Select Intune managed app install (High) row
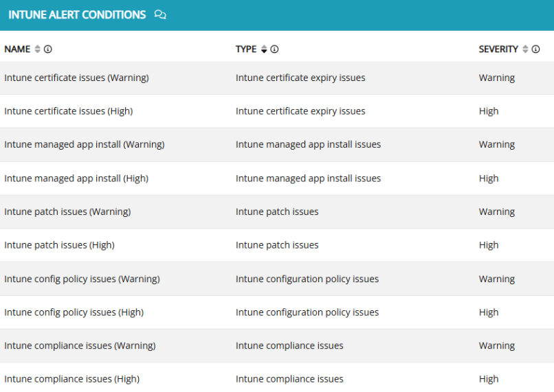Viewport: 554px width, 392px height. 76,178
